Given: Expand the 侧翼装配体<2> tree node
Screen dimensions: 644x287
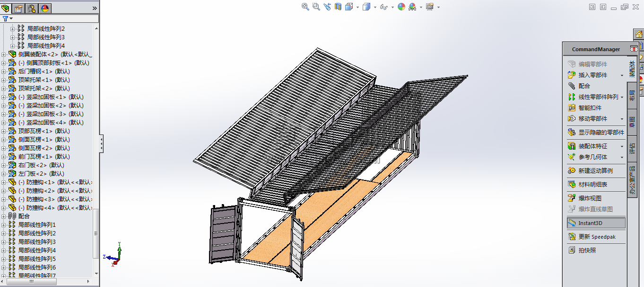Looking at the screenshot, I should [x=4, y=54].
